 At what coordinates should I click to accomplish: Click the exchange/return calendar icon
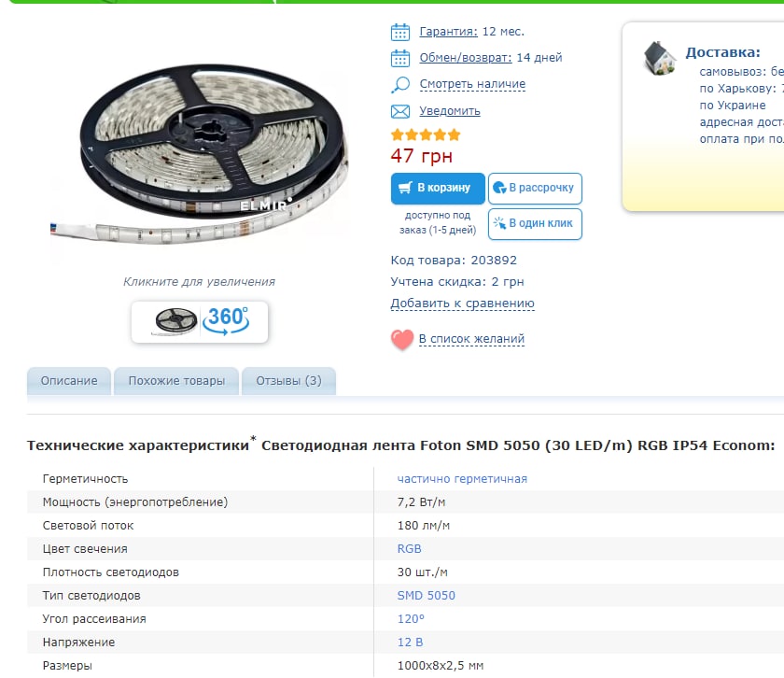pos(400,58)
